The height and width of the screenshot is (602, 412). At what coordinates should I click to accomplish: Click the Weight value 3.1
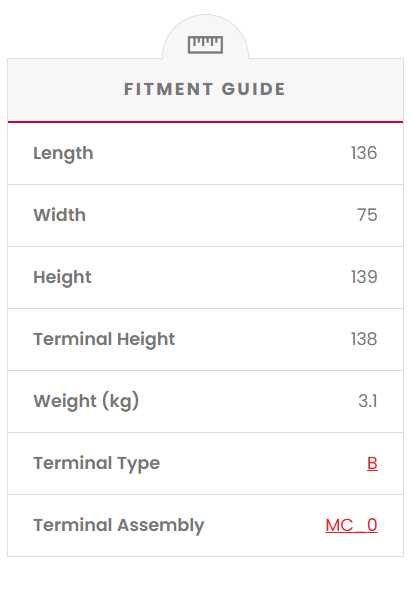[x=368, y=401]
